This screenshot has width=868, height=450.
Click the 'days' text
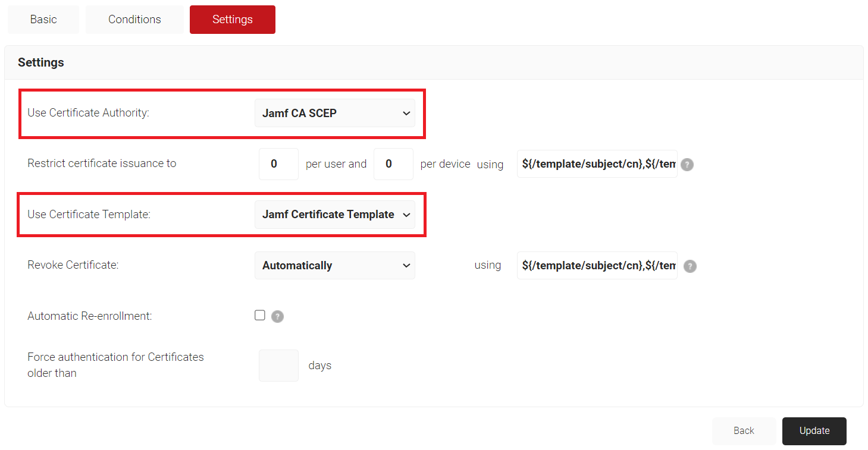click(x=320, y=366)
